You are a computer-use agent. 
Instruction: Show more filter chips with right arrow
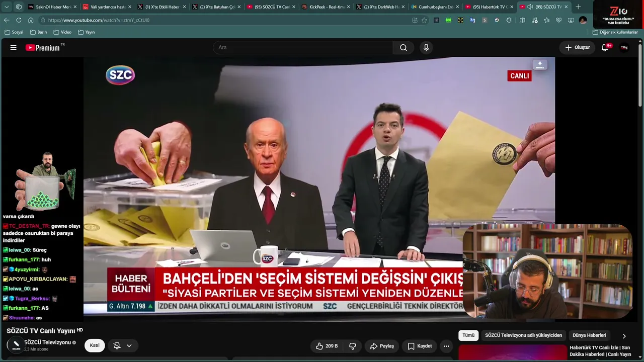[x=624, y=335]
